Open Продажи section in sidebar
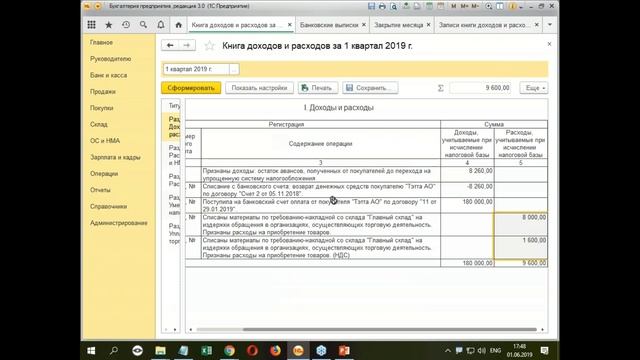Viewport: 640px width, 360px height. tap(103, 91)
